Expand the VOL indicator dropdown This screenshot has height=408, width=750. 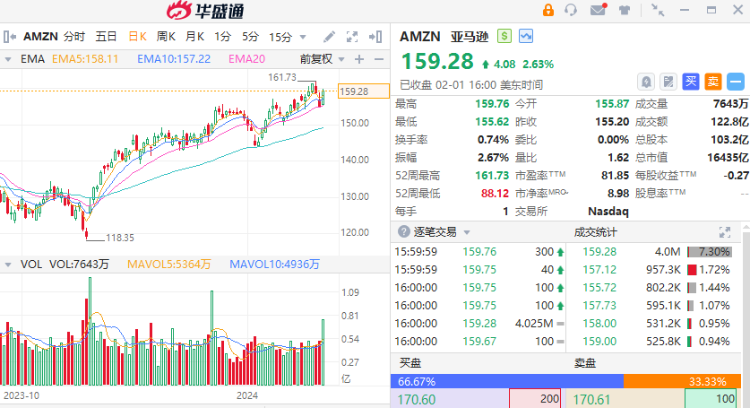[8, 264]
